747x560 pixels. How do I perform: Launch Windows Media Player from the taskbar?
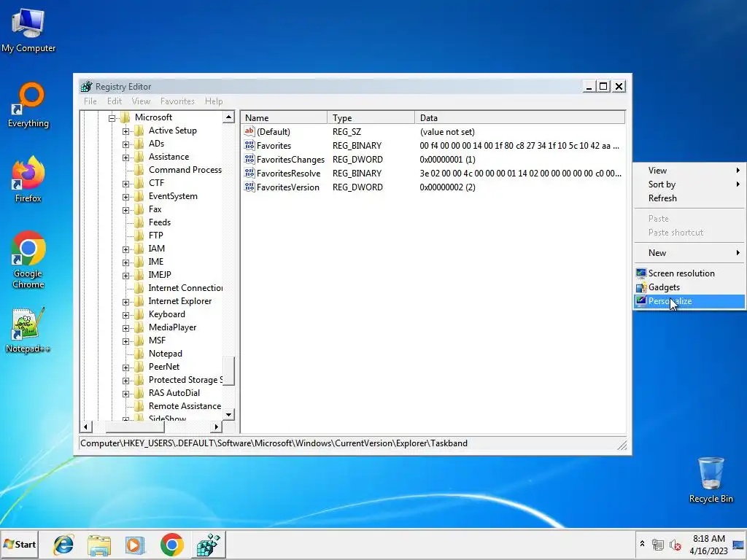click(x=135, y=545)
